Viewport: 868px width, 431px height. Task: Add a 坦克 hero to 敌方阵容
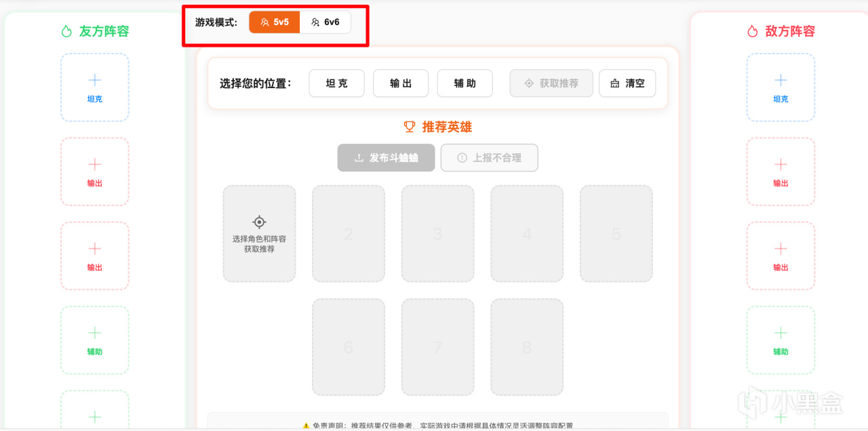[x=781, y=88]
